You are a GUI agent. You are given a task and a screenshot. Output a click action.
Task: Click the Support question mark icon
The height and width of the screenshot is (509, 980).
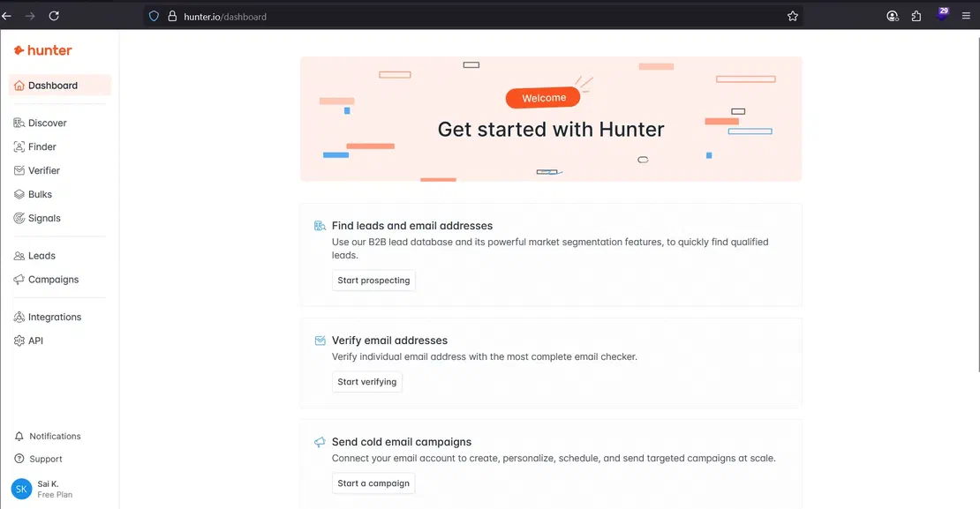pos(19,459)
